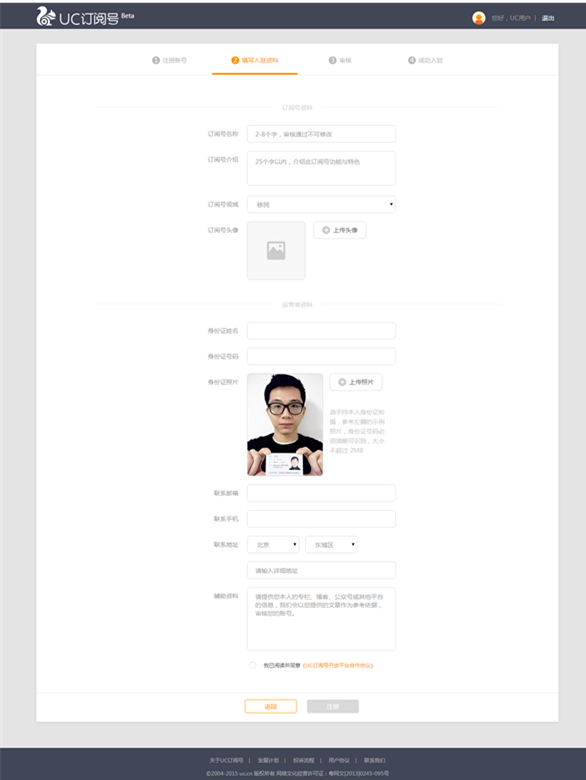Click the 退出 logout link at top right
Image resolution: width=586 pixels, height=780 pixels.
click(548, 18)
